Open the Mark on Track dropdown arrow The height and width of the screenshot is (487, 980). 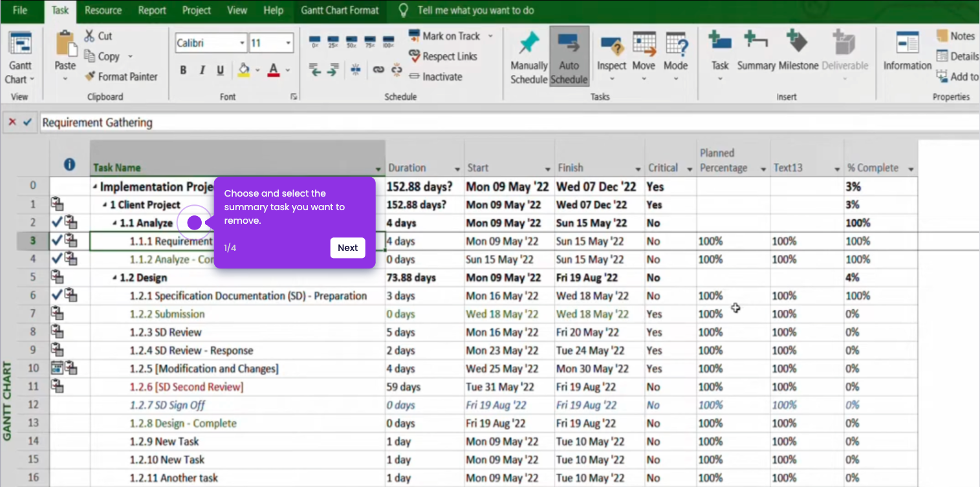[490, 36]
